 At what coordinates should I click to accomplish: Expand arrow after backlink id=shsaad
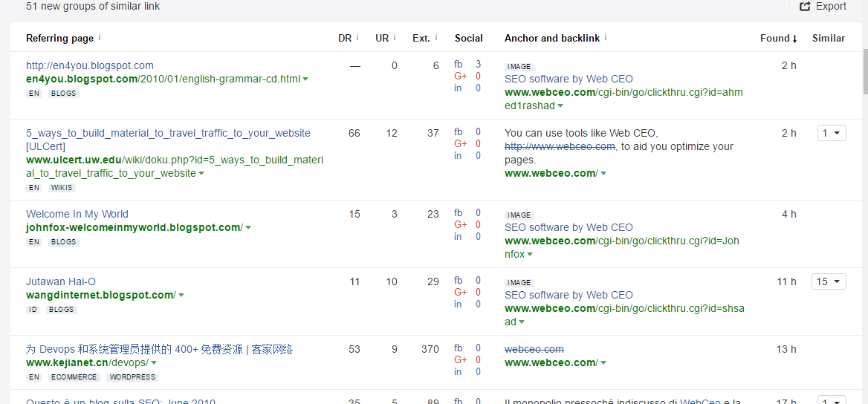(522, 322)
